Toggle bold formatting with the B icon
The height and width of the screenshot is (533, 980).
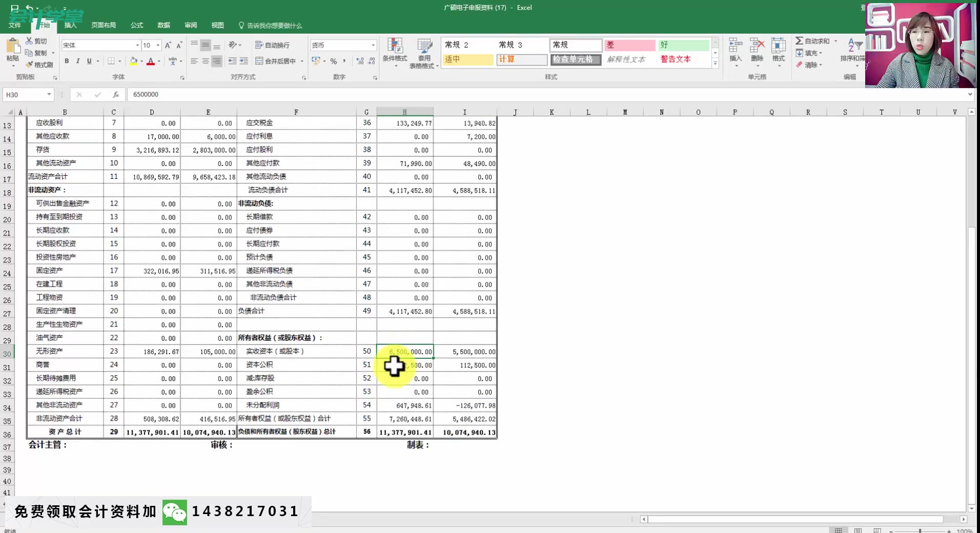point(66,61)
